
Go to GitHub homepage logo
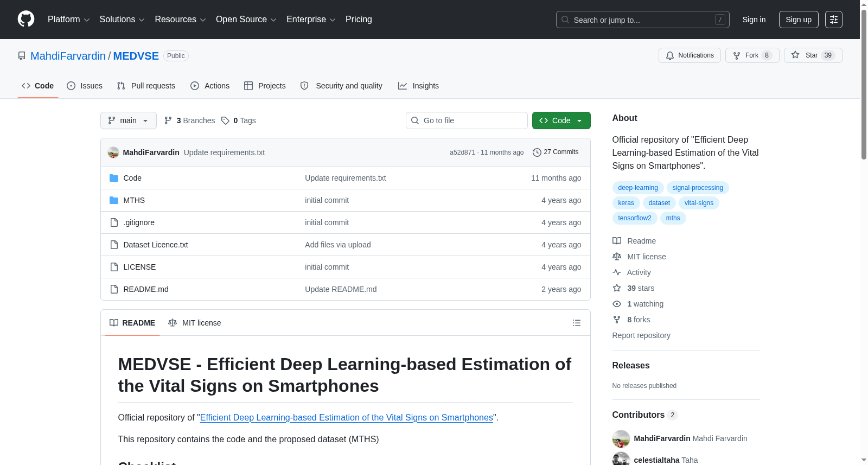click(x=26, y=20)
